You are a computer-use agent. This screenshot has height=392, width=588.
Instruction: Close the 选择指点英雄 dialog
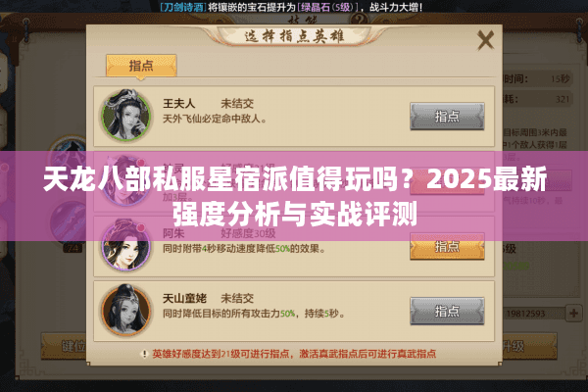click(x=486, y=40)
